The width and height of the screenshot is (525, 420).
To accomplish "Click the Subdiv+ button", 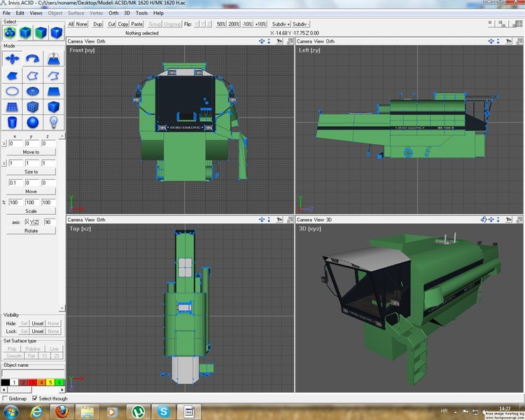I will click(x=281, y=24).
